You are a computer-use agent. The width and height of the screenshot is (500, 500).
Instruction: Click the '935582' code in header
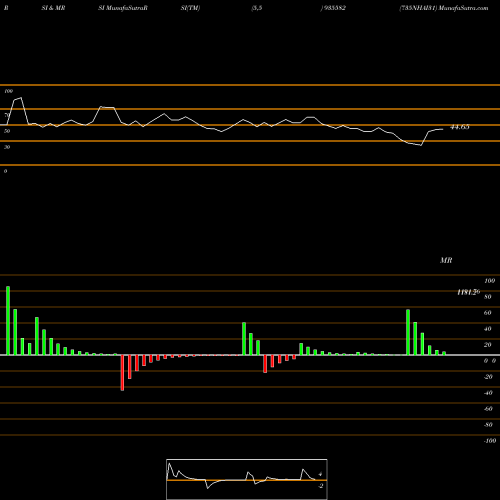(x=334, y=8)
